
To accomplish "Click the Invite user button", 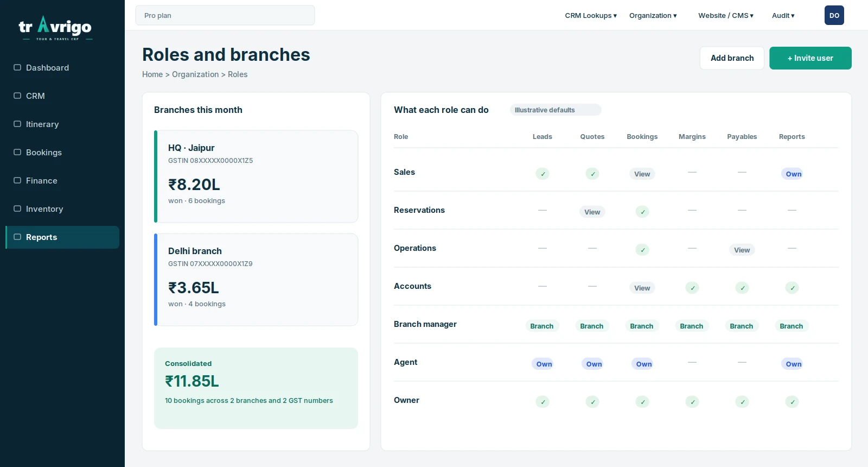I will click(810, 58).
